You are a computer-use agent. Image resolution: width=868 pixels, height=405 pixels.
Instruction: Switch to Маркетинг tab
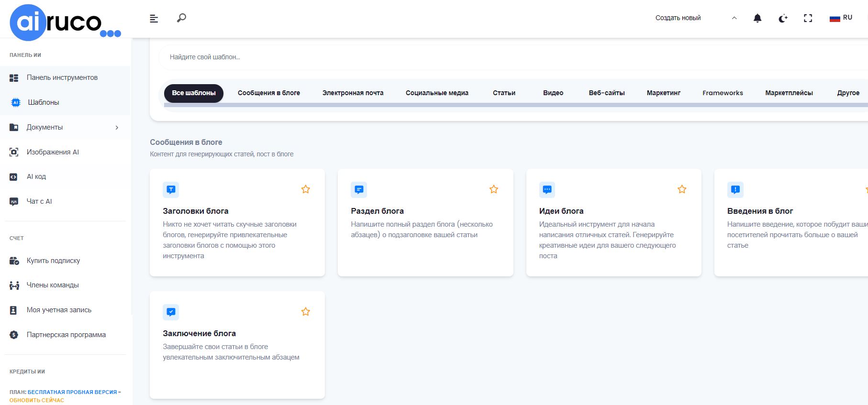coord(664,93)
